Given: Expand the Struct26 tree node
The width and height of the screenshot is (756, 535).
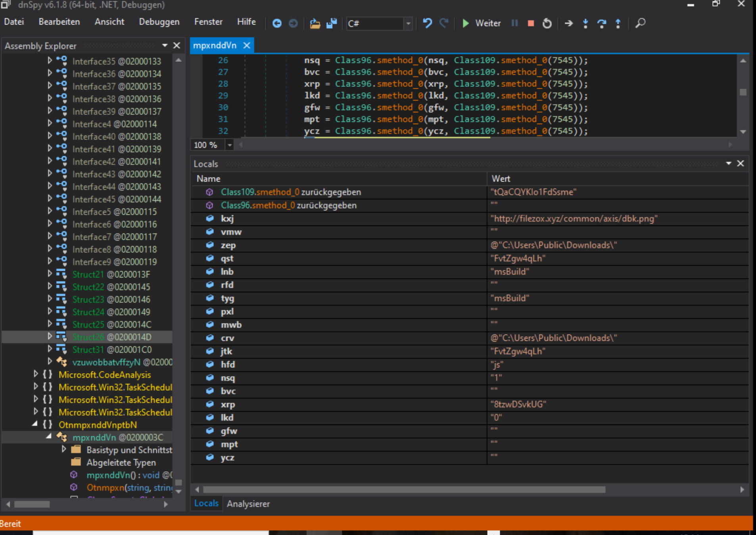Looking at the screenshot, I should 50,336.
